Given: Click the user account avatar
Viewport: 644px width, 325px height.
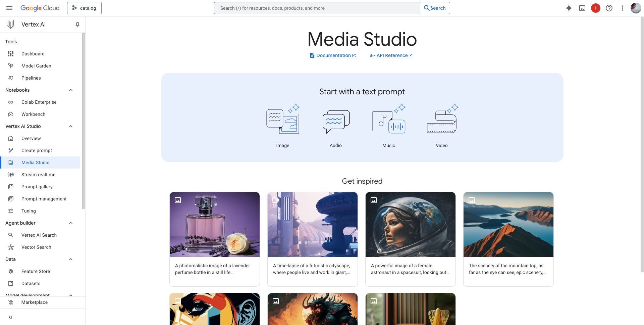Looking at the screenshot, I should coord(636,8).
